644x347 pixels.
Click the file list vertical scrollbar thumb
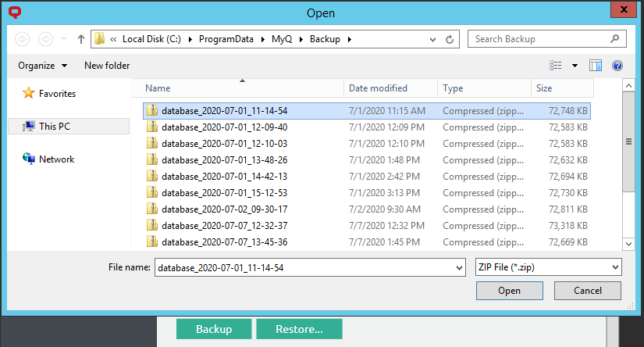pos(628,141)
